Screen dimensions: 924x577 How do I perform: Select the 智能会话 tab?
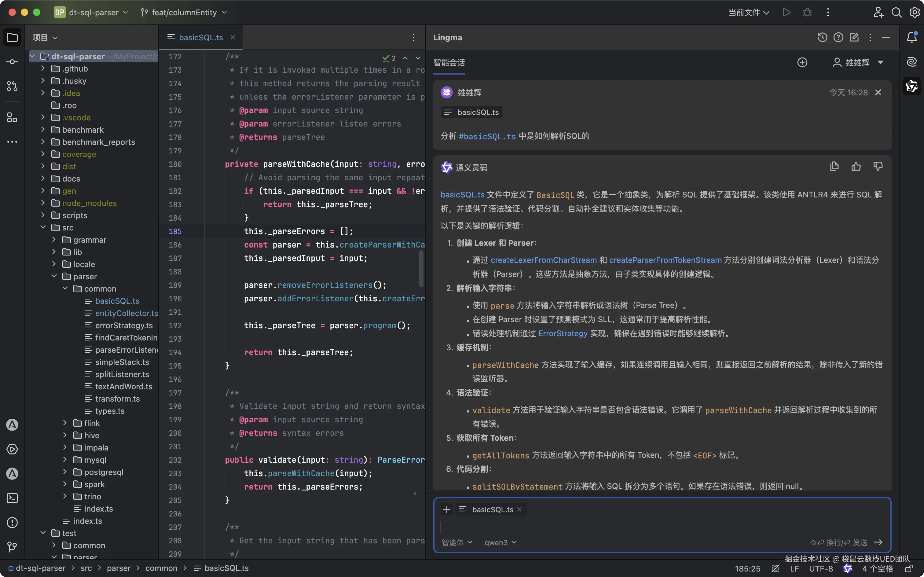tap(449, 63)
